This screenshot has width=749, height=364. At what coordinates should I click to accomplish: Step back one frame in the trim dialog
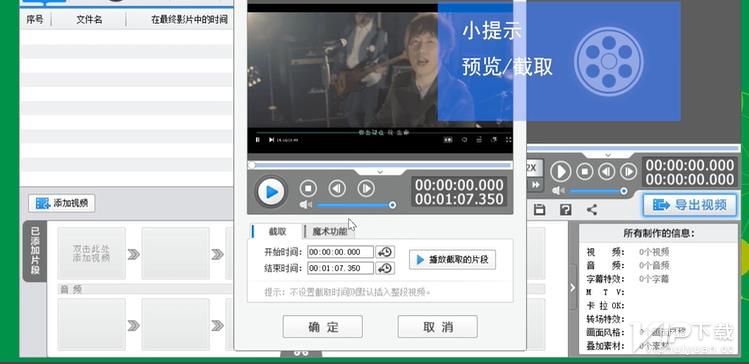pyautogui.click(x=337, y=189)
